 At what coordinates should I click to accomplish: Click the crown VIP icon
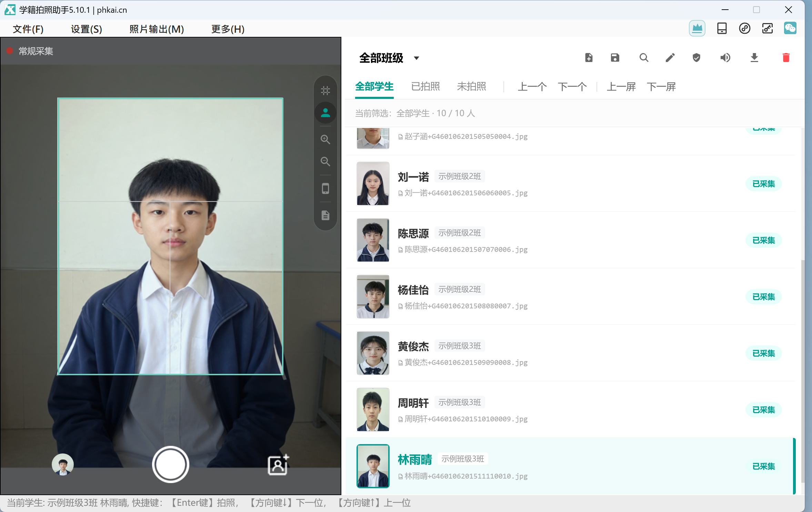[x=697, y=28]
